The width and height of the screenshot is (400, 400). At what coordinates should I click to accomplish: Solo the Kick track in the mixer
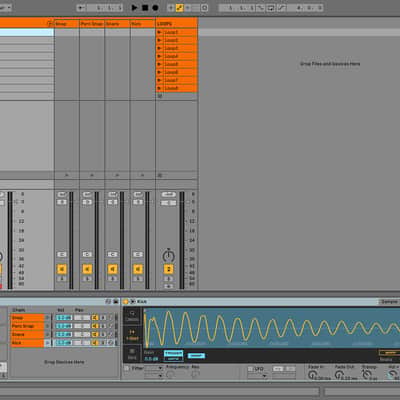pyautogui.click(x=138, y=279)
